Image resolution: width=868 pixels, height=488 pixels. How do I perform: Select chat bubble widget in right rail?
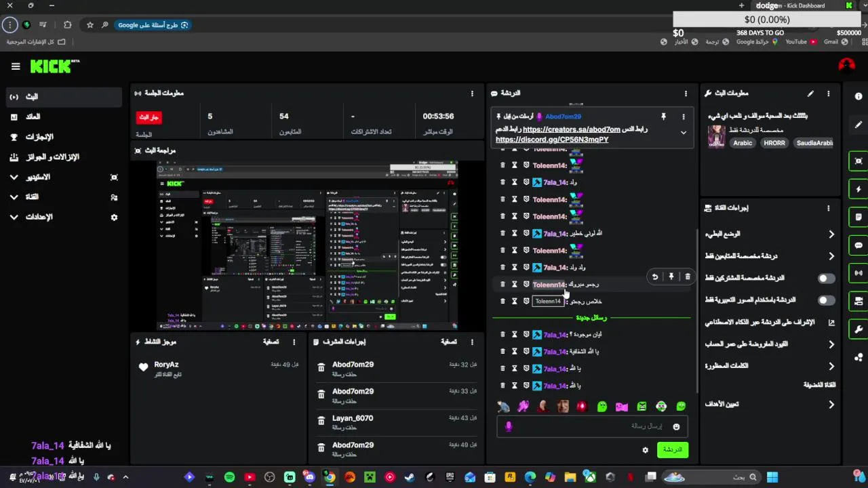click(859, 245)
